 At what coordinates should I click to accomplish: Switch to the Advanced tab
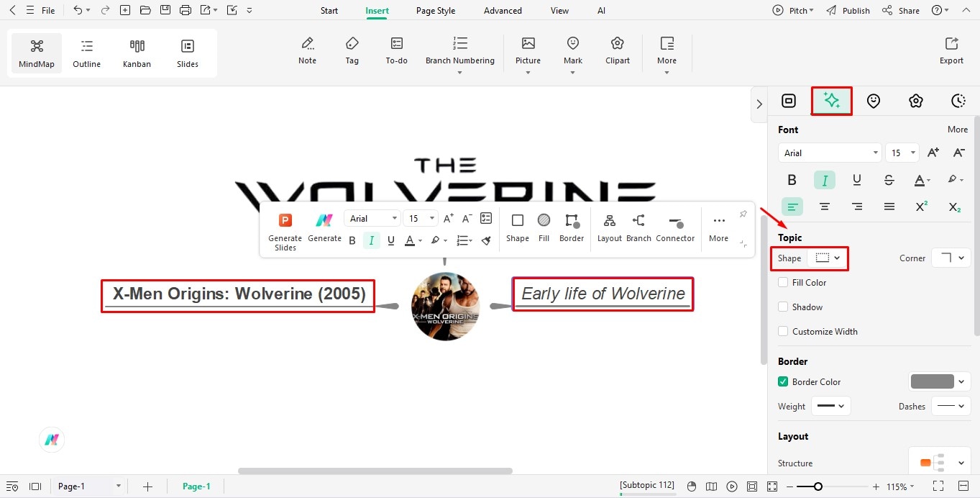503,11
